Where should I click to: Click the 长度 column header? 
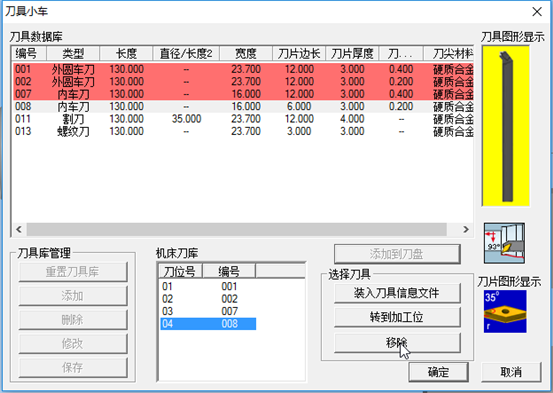(x=126, y=54)
